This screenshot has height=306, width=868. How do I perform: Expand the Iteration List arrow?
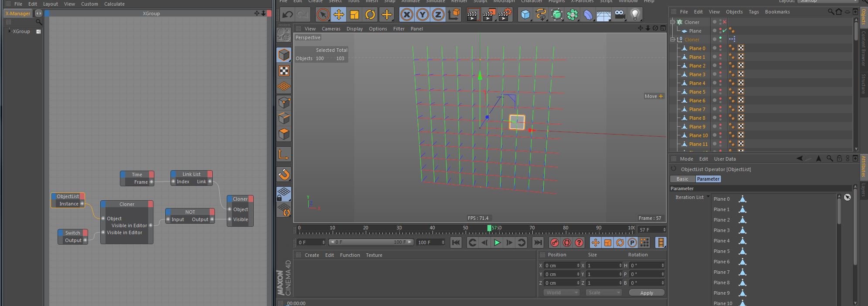tap(708, 197)
